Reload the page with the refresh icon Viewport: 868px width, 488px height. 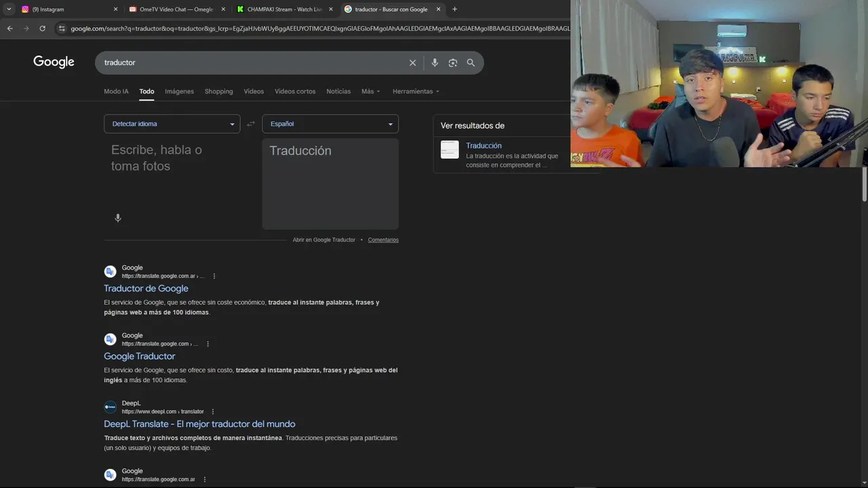[x=43, y=28]
